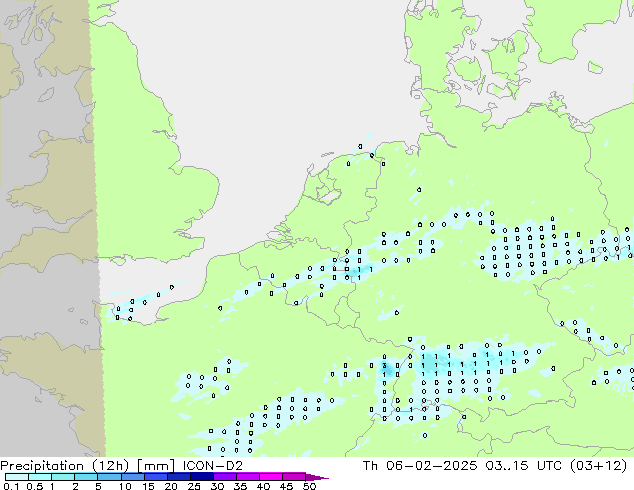Click the date '06-02-2025' in the caption

point(431,466)
